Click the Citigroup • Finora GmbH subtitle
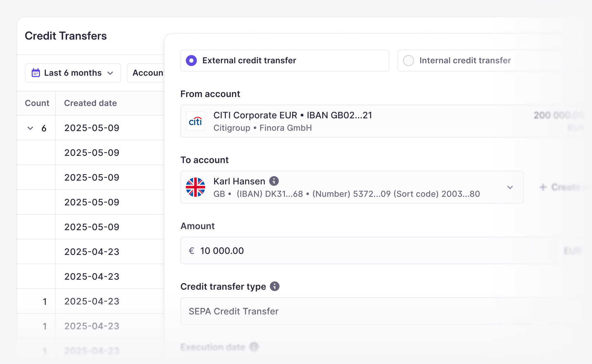 (263, 128)
